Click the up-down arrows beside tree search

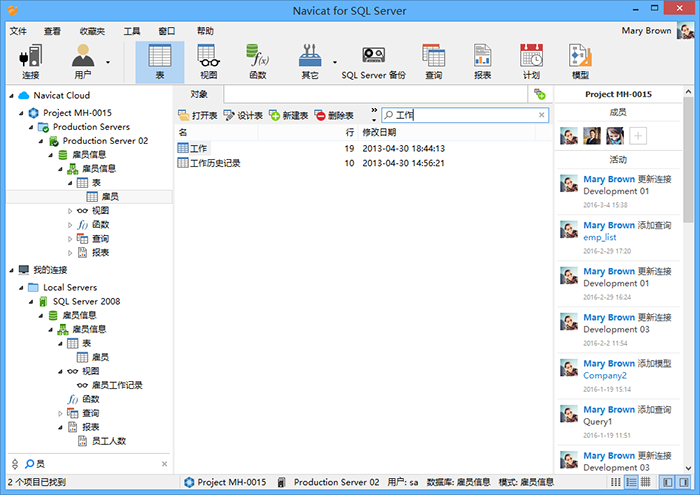(15, 464)
